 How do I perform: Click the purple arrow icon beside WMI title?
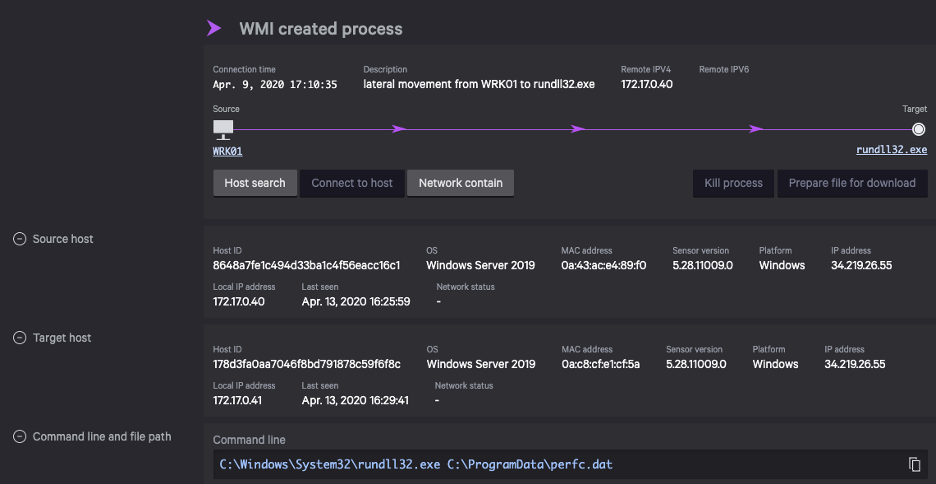click(x=213, y=28)
